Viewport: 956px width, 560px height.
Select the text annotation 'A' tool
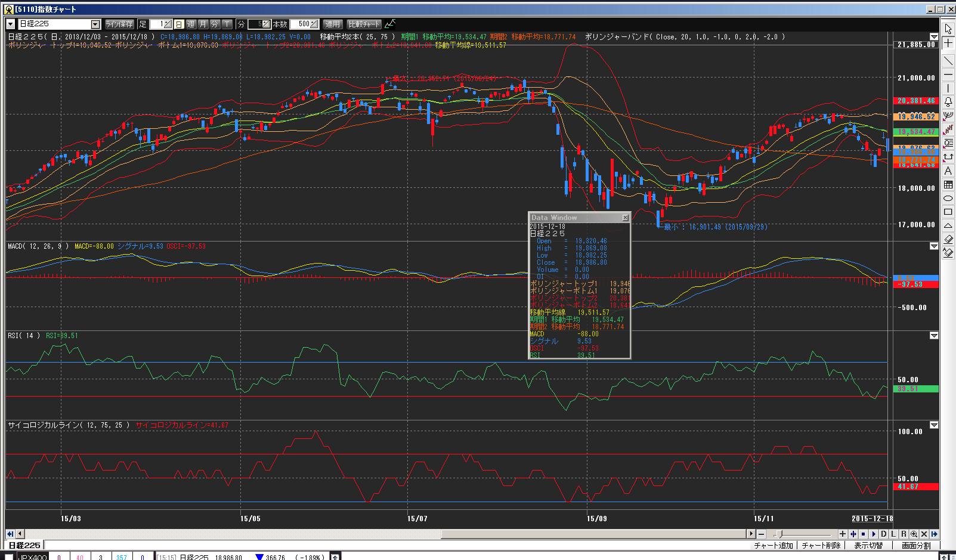(948, 171)
